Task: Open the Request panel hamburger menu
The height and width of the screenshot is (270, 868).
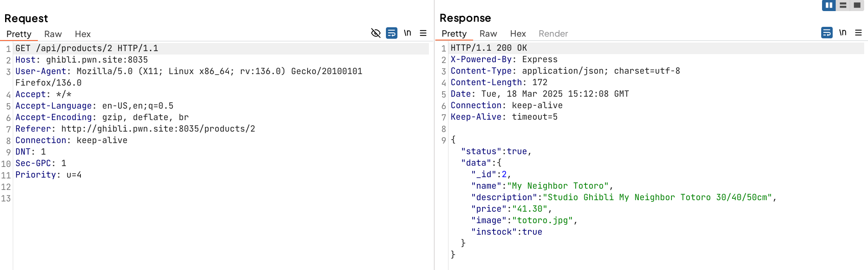Action: (423, 33)
